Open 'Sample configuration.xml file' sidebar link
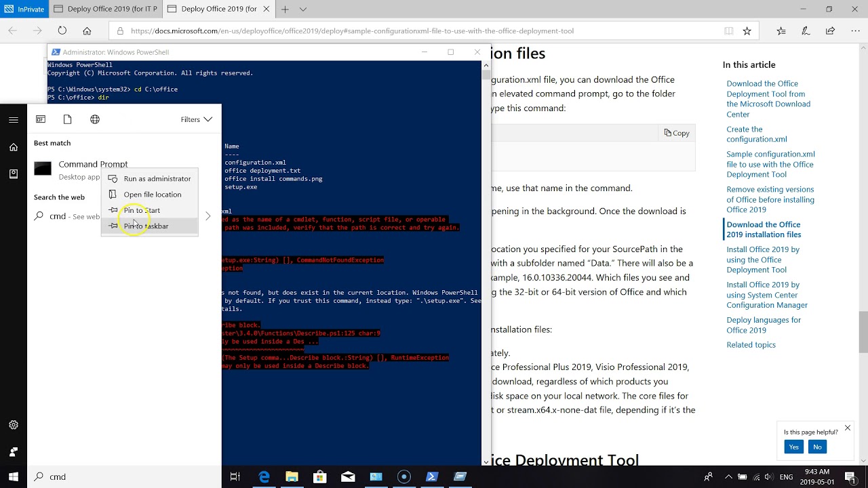 tap(770, 164)
